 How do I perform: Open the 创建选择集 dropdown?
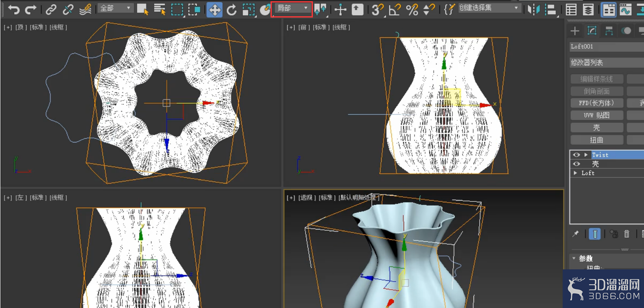489,8
